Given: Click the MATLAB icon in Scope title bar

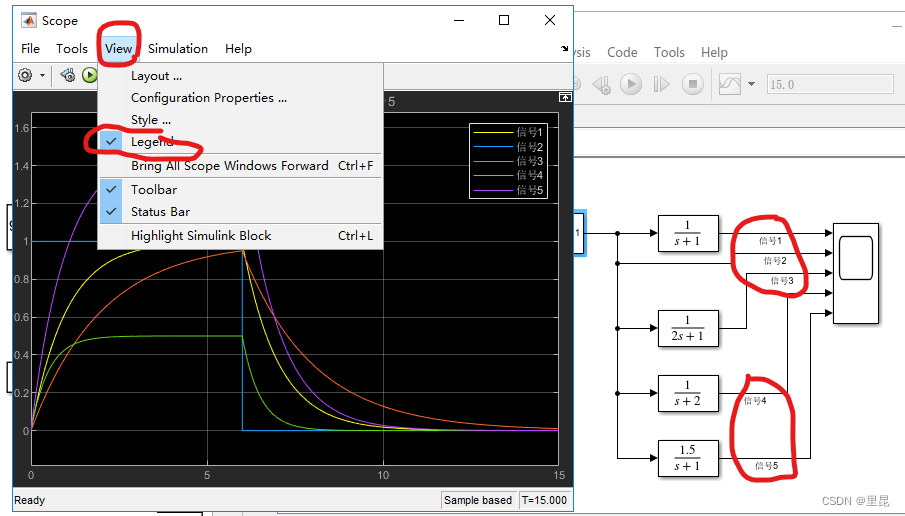Looking at the screenshot, I should [x=28, y=20].
